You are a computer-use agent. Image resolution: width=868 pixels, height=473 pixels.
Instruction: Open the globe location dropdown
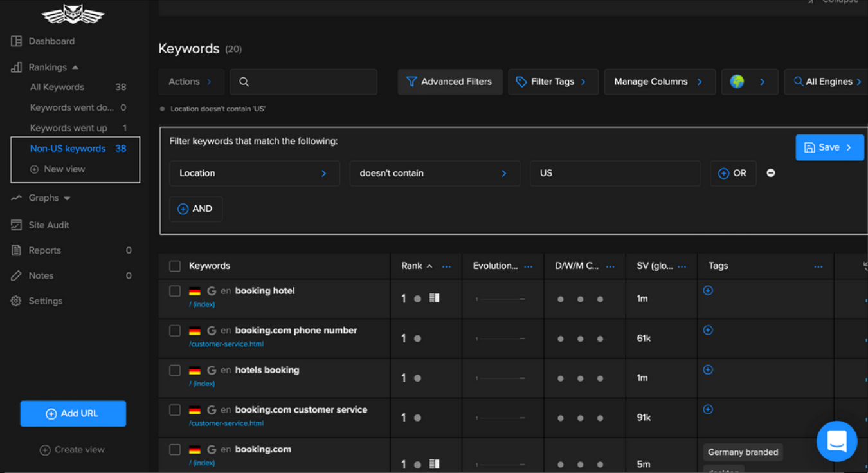click(750, 82)
